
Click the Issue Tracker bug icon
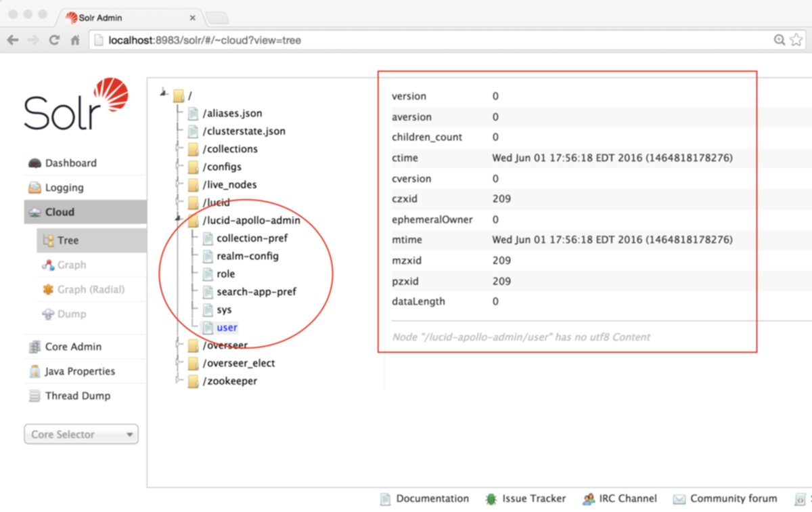coord(491,499)
